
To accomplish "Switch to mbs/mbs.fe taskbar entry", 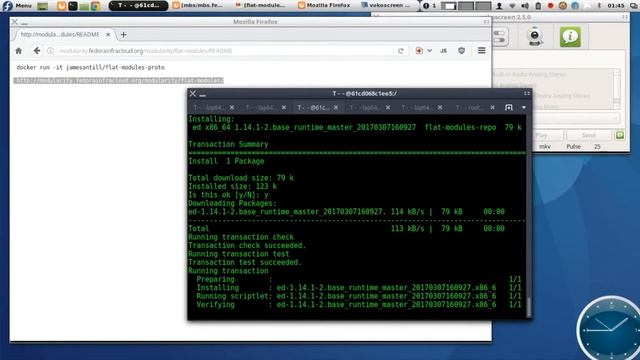I will (199, 5).
